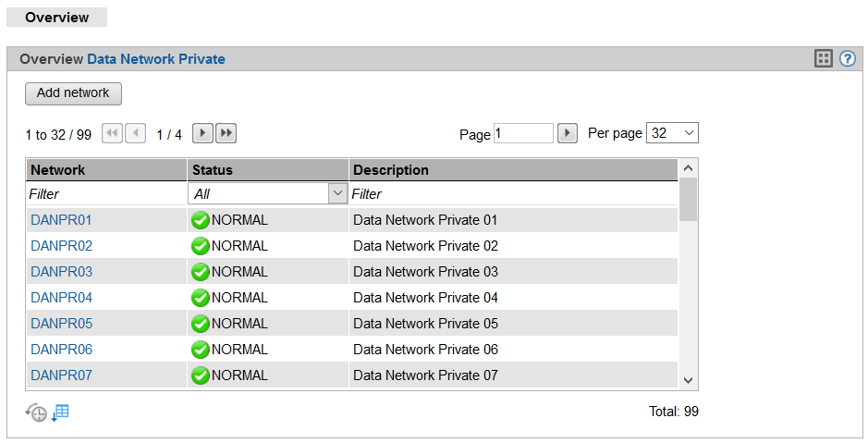Open the DANPR05 network link
This screenshot has width=868, height=443.
point(61,324)
